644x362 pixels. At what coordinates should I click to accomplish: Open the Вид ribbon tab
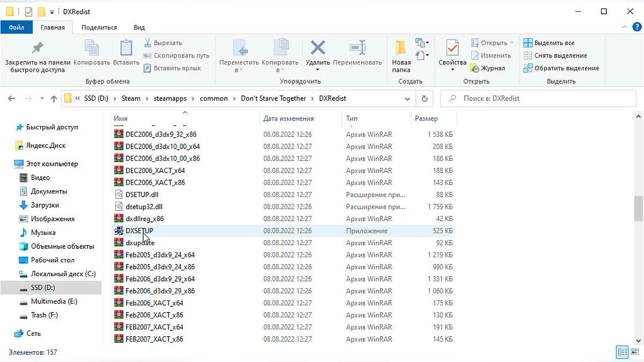(139, 27)
